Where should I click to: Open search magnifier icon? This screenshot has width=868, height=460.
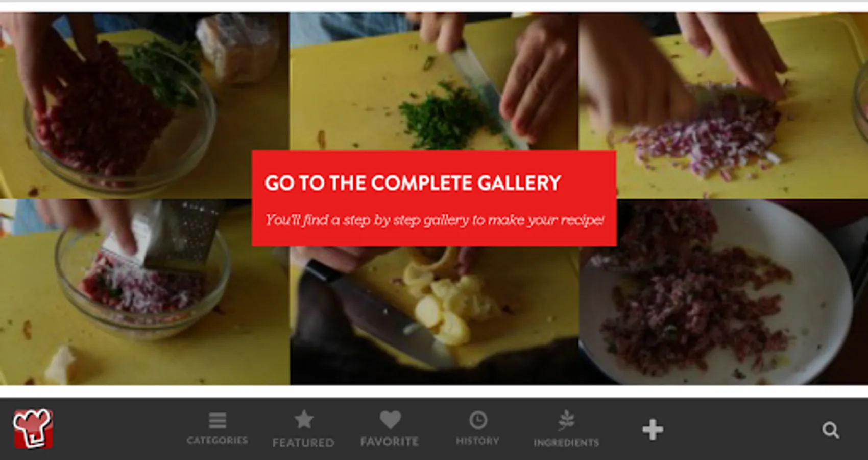coord(831,430)
